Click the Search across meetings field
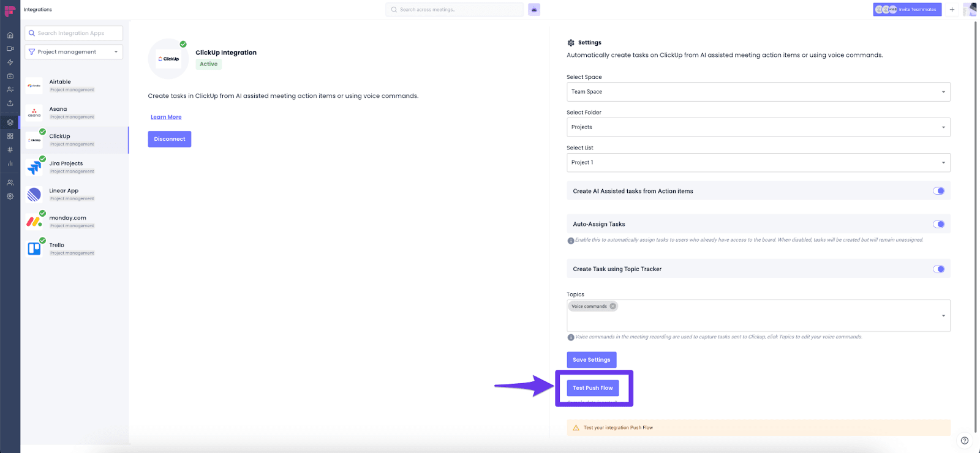The height and width of the screenshot is (453, 980). coord(454,9)
